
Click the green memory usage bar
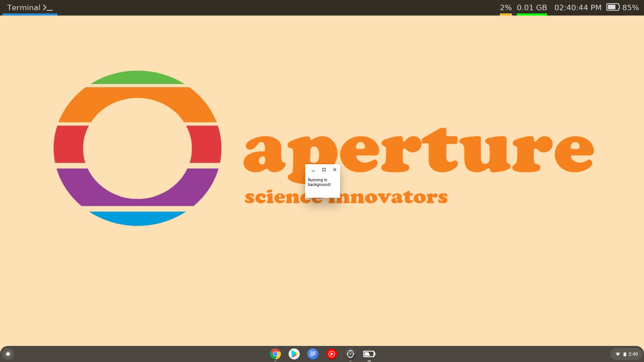click(532, 14)
